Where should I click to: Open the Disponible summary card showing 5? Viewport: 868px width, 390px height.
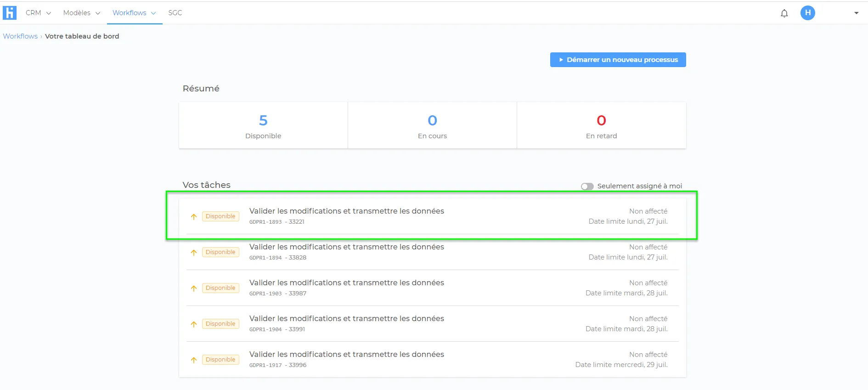263,125
